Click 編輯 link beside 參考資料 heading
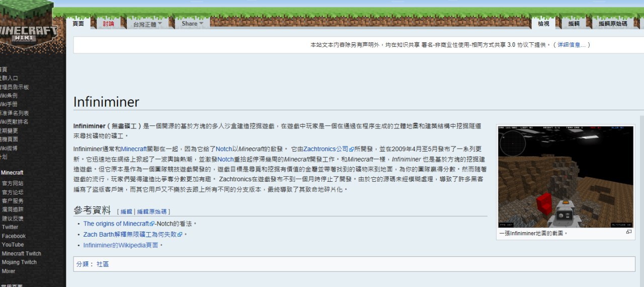Image resolution: width=644 pixels, height=287 pixels. pyautogui.click(x=126, y=212)
